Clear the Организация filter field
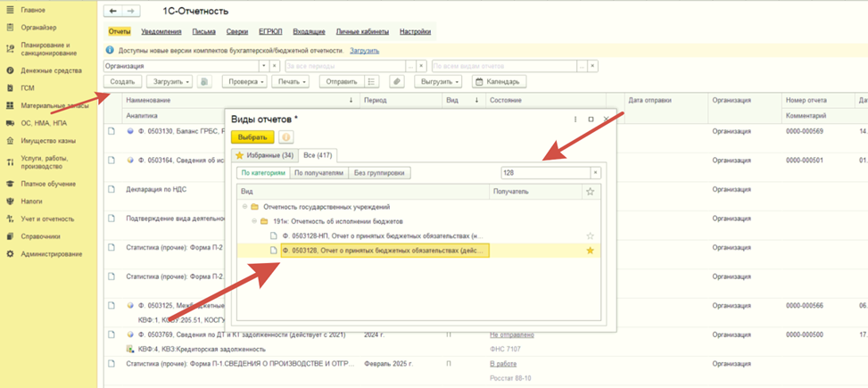The height and width of the screenshot is (388, 868). [274, 66]
